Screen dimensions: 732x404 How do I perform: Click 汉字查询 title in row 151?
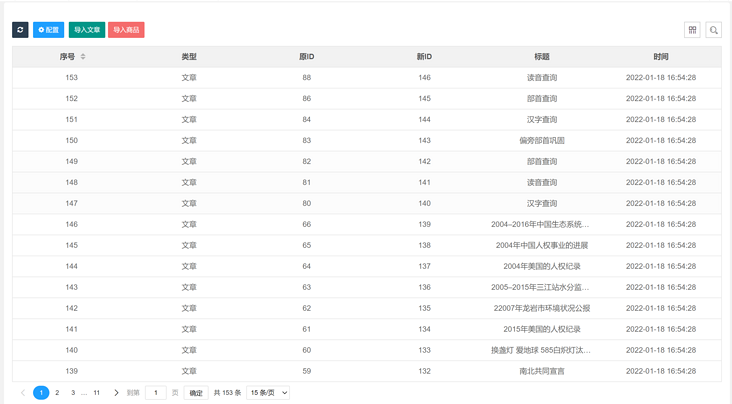542,120
